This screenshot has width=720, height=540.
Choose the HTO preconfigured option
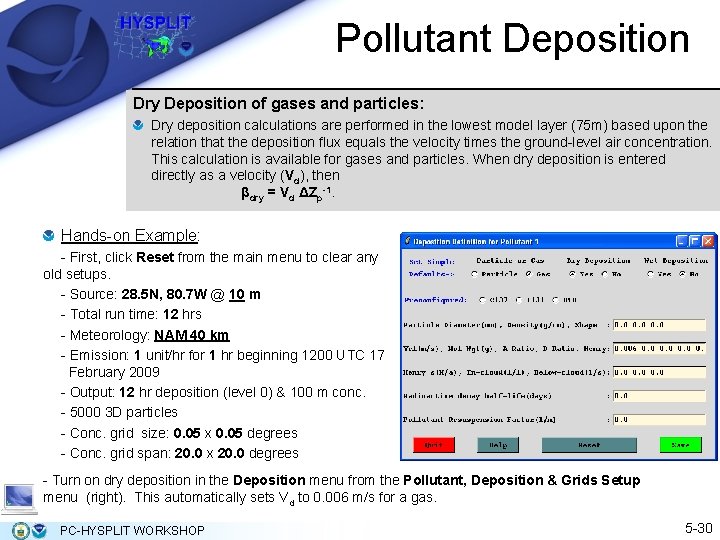[x=556, y=300]
